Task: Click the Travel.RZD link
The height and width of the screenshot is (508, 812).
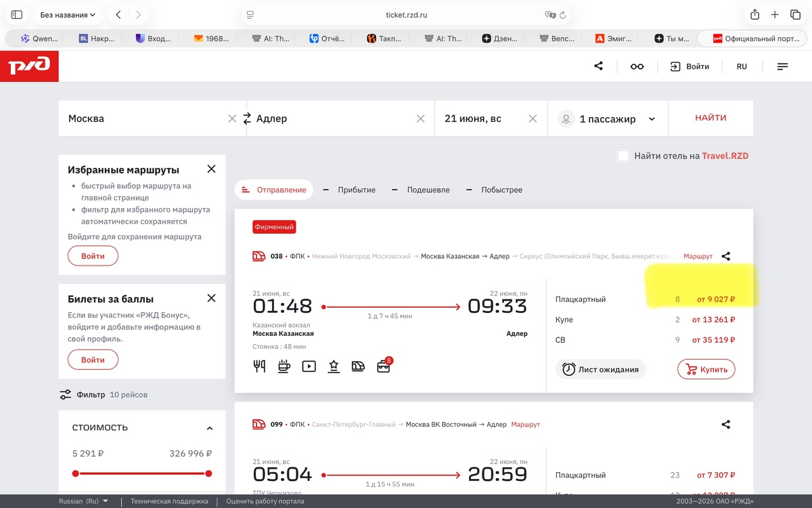Action: pyautogui.click(x=725, y=156)
